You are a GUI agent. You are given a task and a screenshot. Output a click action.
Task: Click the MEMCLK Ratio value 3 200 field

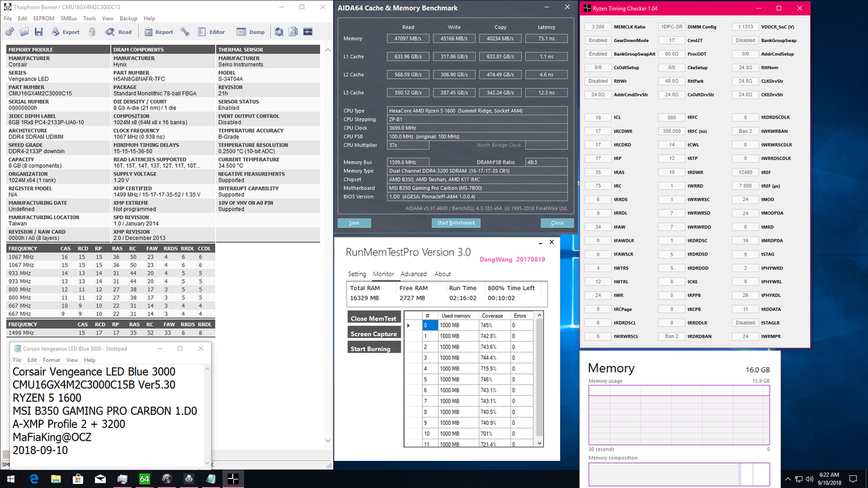598,27
